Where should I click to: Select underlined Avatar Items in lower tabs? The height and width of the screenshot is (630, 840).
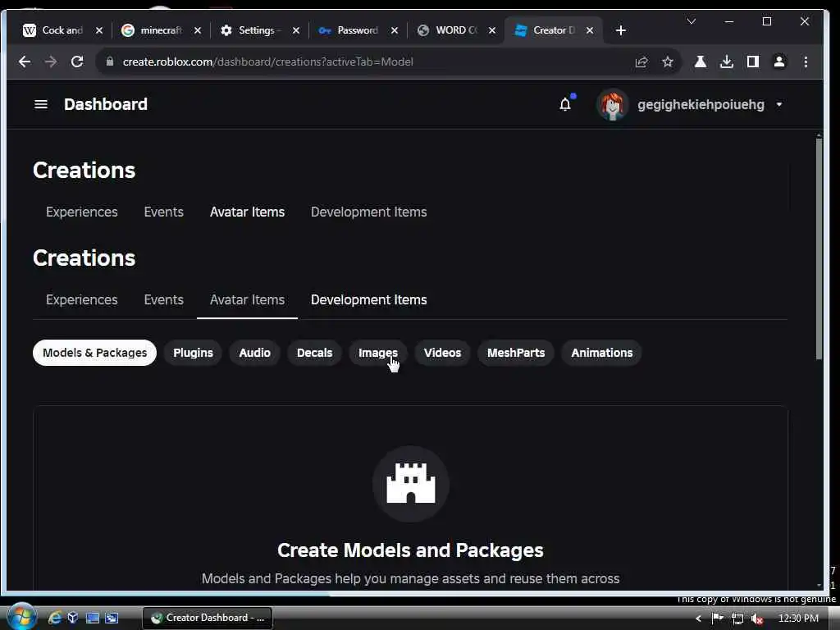coord(247,300)
